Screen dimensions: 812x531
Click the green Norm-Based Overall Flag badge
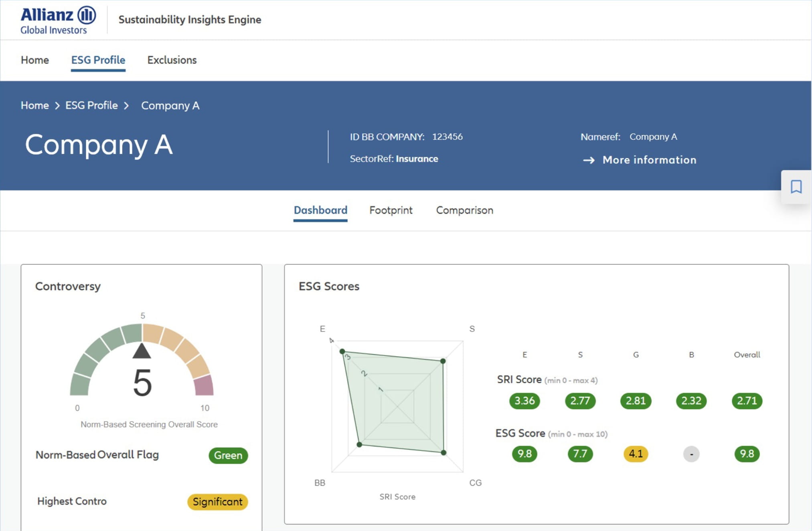click(228, 456)
